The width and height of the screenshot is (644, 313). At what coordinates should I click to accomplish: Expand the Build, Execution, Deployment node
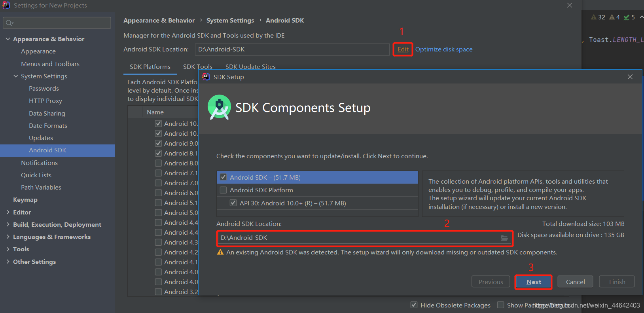point(8,224)
